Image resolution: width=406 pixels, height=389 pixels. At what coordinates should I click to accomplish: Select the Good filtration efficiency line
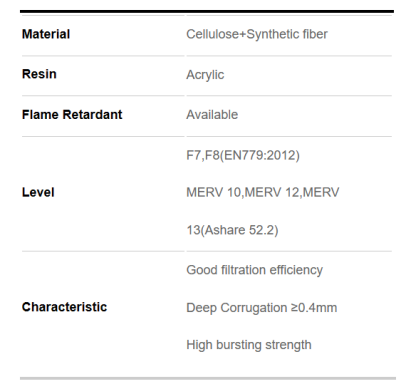click(255, 270)
